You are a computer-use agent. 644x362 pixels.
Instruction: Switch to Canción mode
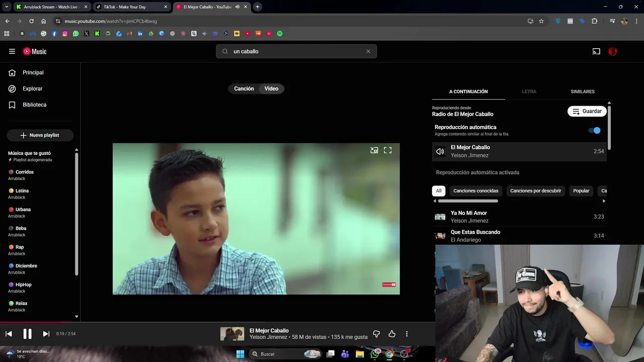point(244,88)
